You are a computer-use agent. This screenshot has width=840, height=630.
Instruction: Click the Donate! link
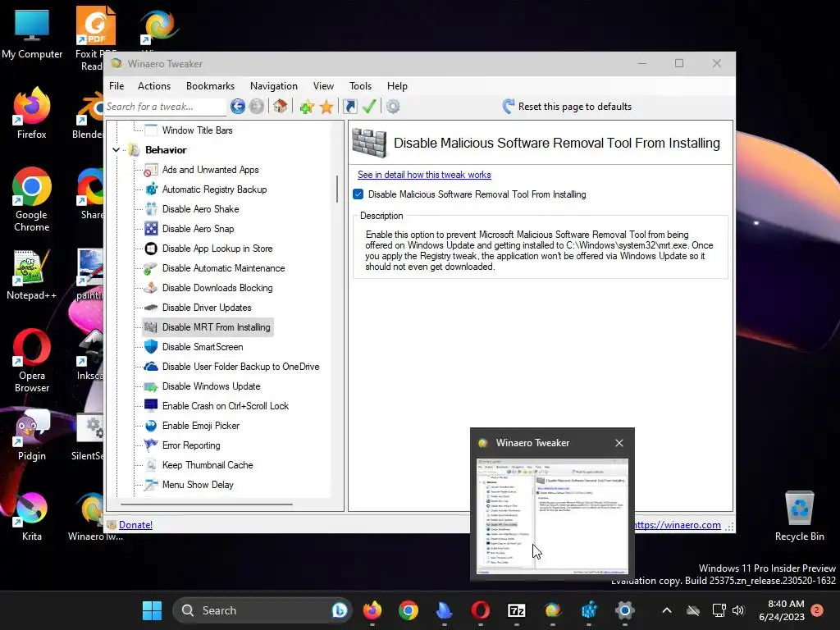[x=135, y=525]
